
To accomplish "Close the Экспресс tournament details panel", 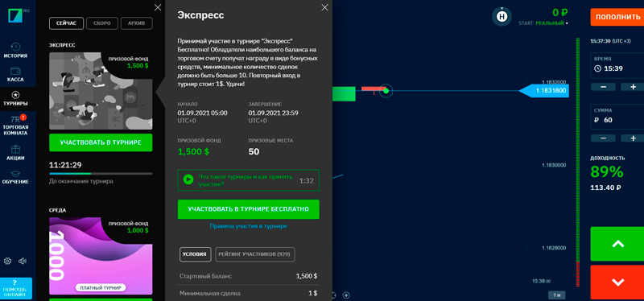I will point(325,7).
